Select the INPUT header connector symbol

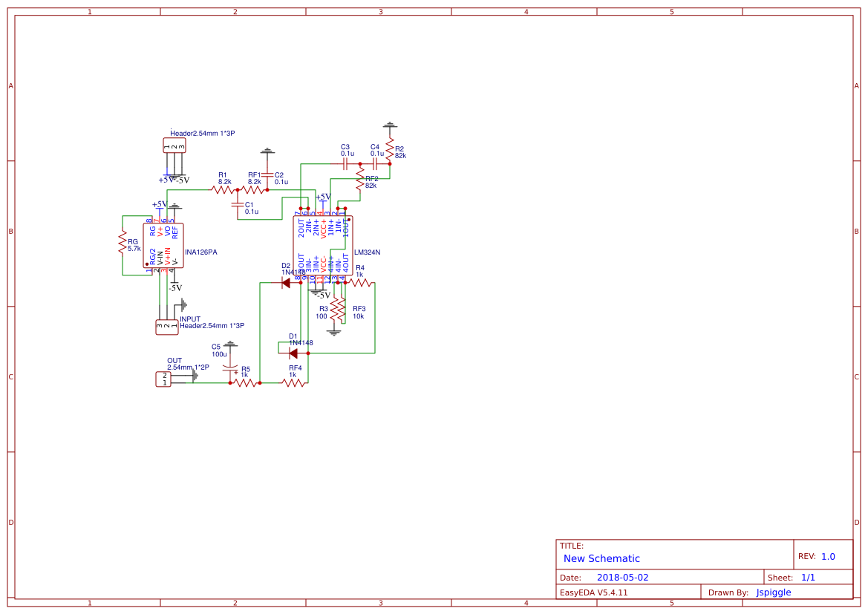166,326
